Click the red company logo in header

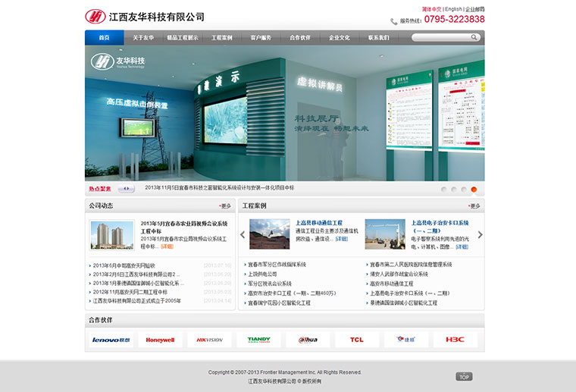95,16
